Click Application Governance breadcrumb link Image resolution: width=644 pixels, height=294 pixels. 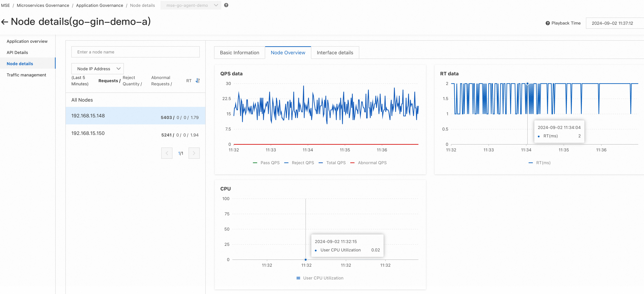click(x=100, y=5)
